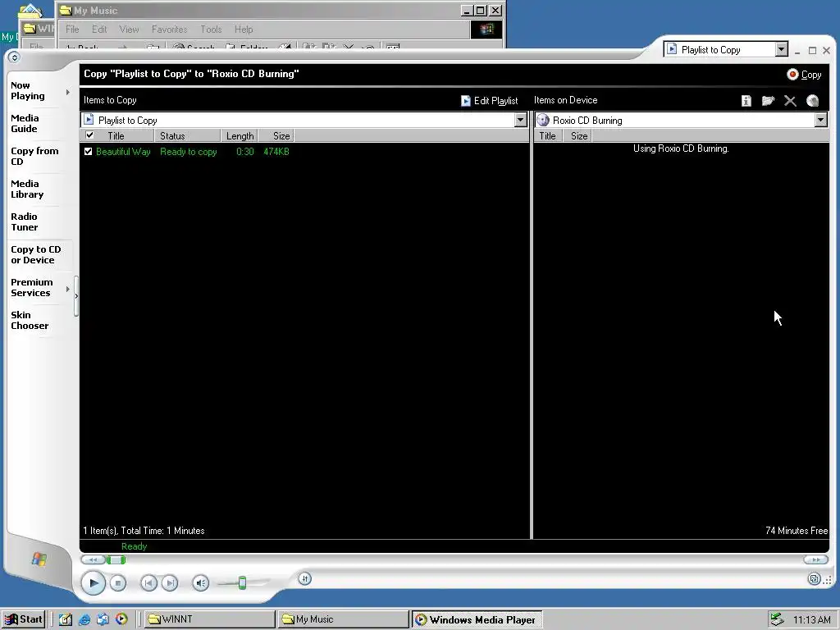This screenshot has width=840, height=630.
Task: Click the green seek bar handle
Action: (116, 559)
